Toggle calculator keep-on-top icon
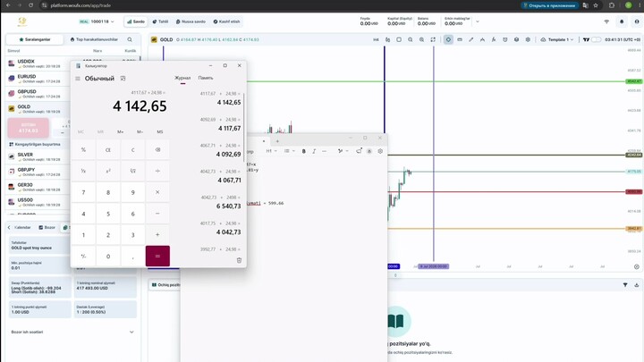The height and width of the screenshot is (362, 644). tap(123, 79)
